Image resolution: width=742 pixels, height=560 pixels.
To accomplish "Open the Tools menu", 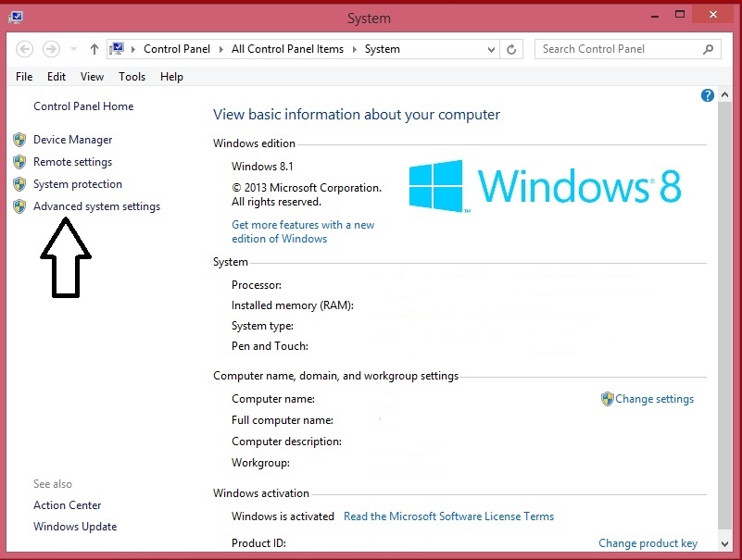I will (132, 77).
